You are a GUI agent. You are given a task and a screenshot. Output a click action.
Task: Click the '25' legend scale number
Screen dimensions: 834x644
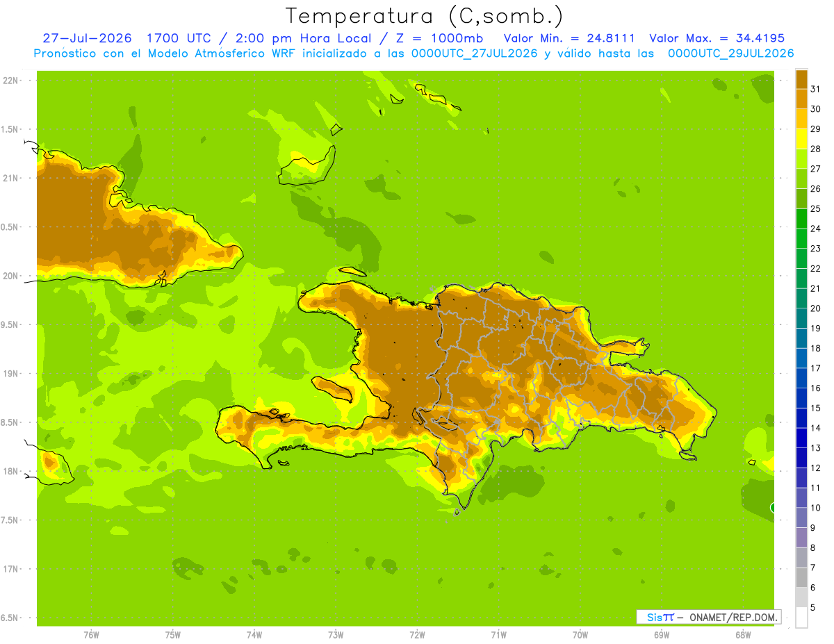click(815, 208)
